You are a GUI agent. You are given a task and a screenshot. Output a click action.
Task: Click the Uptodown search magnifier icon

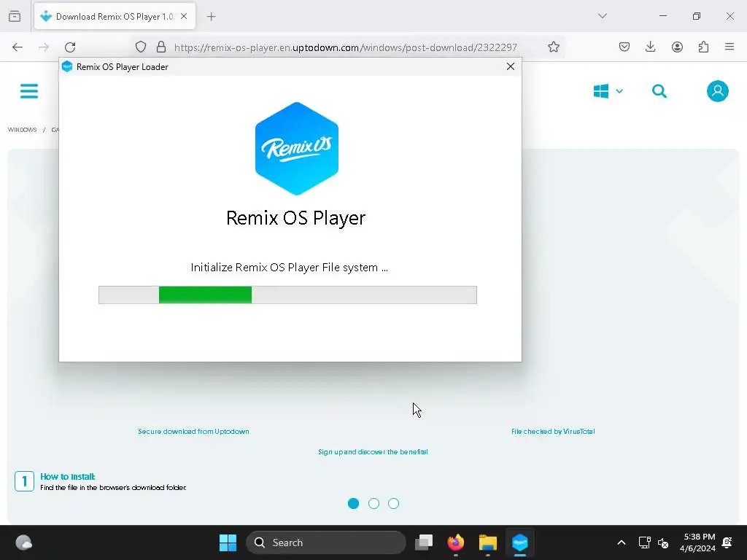coord(659,91)
